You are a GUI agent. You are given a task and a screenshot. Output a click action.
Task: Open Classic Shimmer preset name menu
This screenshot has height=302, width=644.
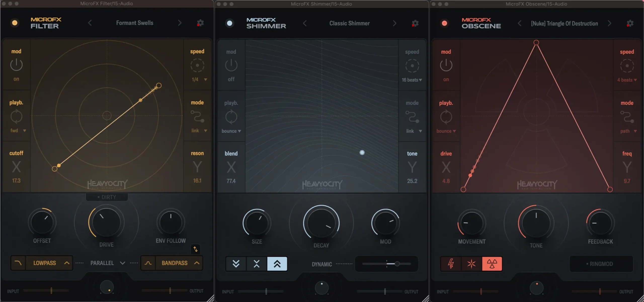[x=349, y=23]
